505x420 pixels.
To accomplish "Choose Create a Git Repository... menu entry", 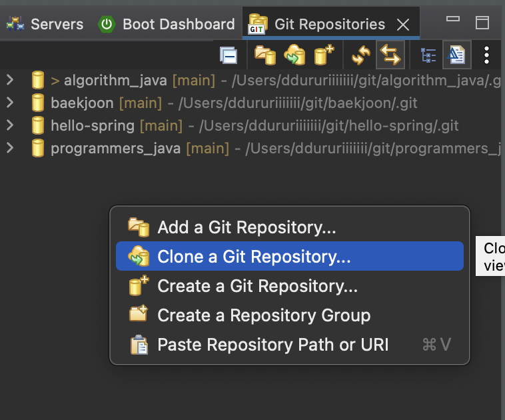I will click(x=290, y=285).
